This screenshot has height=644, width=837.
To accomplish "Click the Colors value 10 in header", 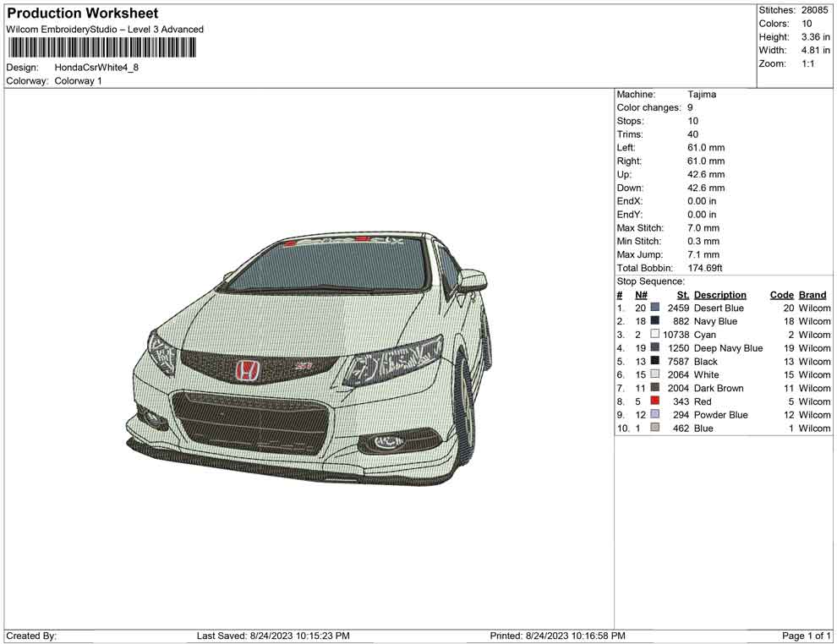I will [x=807, y=24].
